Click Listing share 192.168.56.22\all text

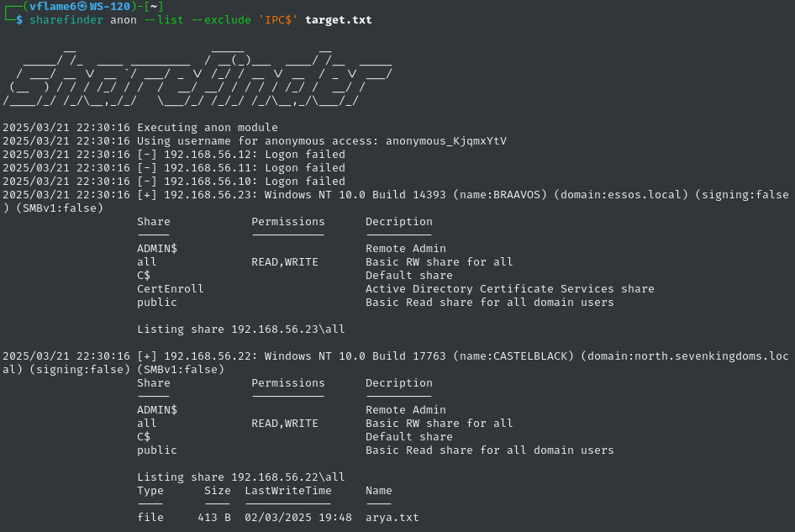[241, 477]
